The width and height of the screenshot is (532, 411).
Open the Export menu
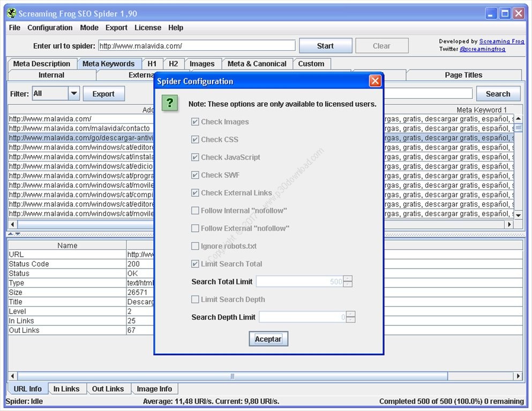[x=116, y=28]
